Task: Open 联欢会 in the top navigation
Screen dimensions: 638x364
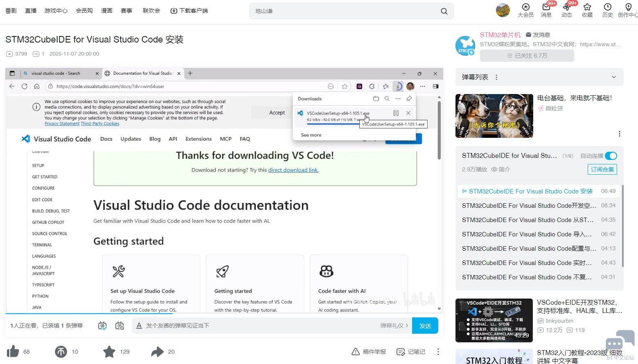Action: (151, 11)
